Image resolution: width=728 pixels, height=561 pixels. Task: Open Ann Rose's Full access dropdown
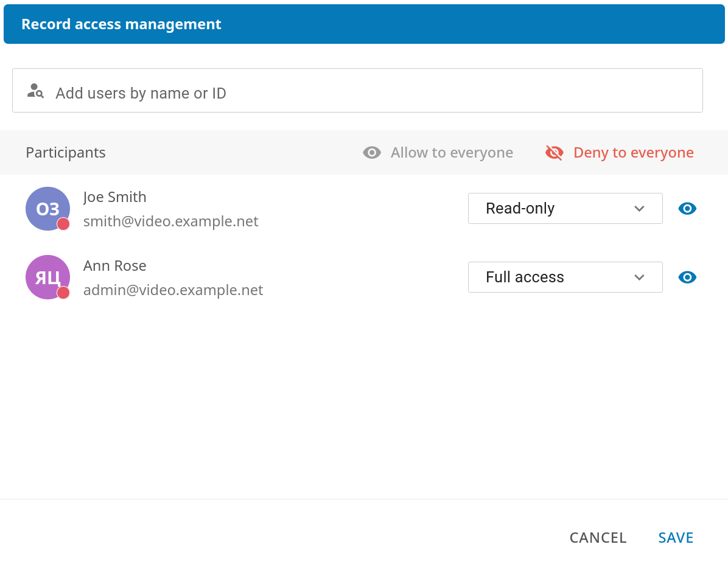(x=564, y=277)
